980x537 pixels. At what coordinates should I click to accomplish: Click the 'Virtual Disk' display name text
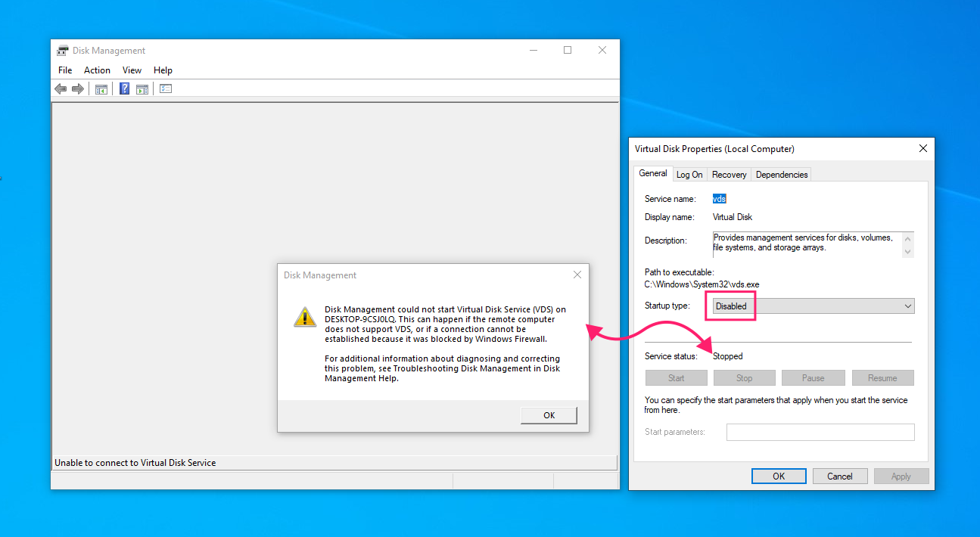733,217
